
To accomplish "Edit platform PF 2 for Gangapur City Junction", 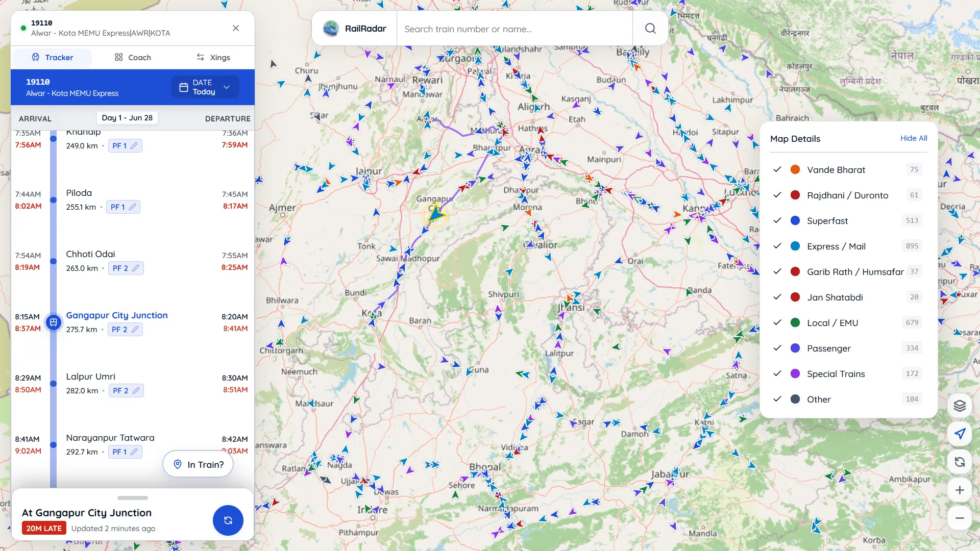I will pyautogui.click(x=125, y=330).
